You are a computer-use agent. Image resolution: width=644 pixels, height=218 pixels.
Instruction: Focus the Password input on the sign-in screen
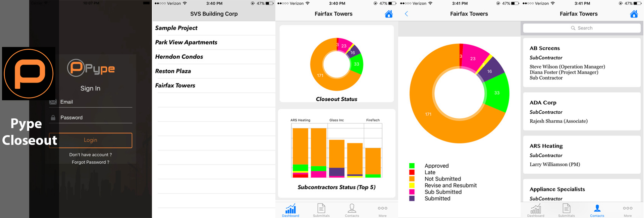(91, 118)
